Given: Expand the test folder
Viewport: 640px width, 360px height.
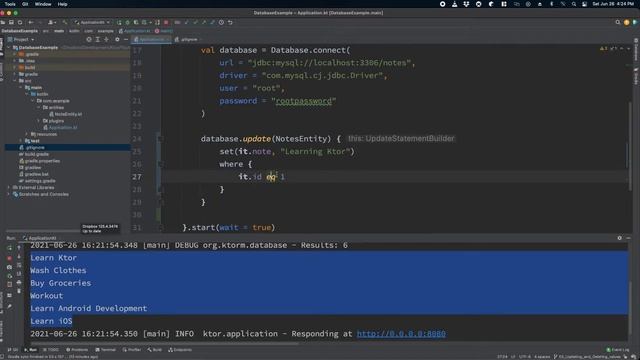Looking at the screenshot, I should 21,141.
